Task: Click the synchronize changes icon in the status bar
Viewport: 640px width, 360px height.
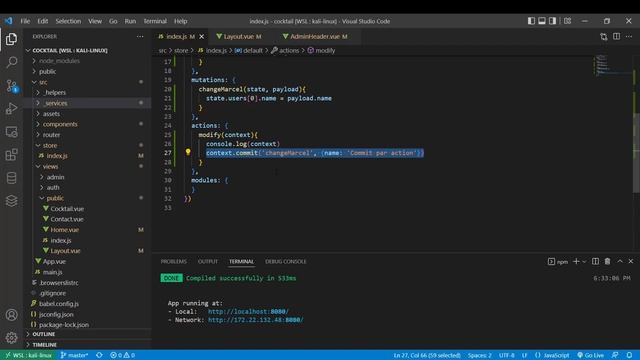Action: click(x=99, y=355)
